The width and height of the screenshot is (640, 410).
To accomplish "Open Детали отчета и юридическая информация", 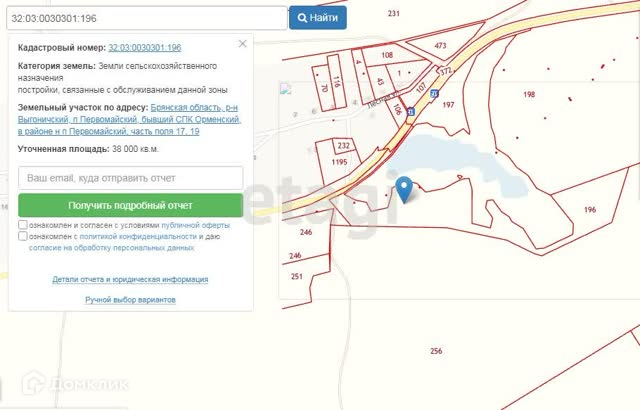I will click(x=130, y=279).
